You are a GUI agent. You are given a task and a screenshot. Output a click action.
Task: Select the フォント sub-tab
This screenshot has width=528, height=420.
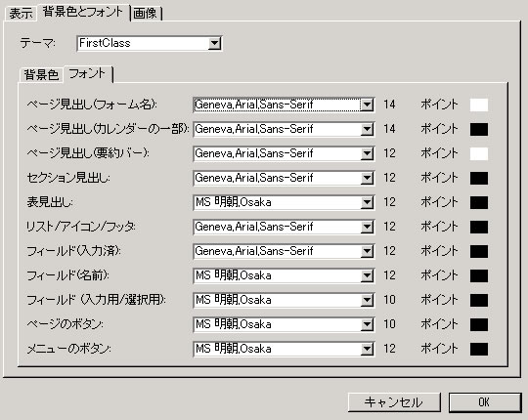(88, 73)
